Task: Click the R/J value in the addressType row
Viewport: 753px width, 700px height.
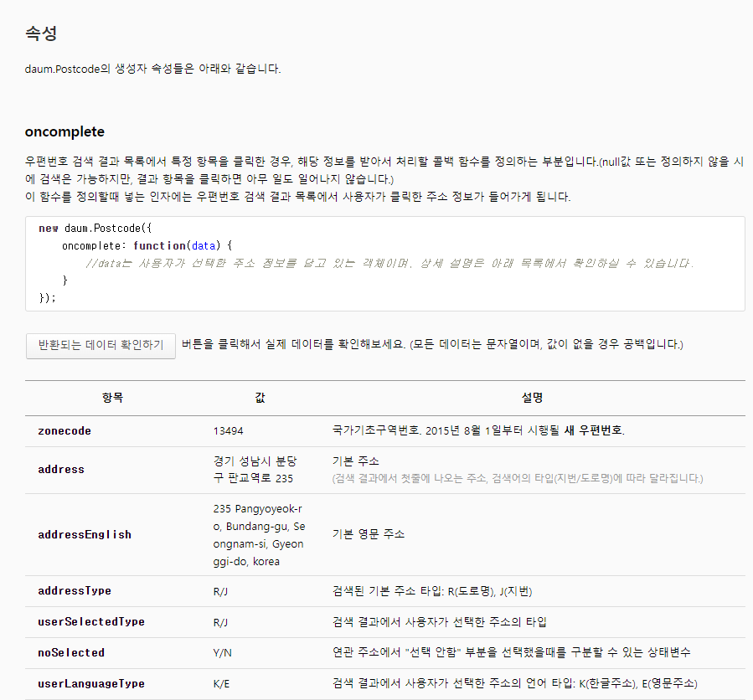Action: [x=220, y=591]
